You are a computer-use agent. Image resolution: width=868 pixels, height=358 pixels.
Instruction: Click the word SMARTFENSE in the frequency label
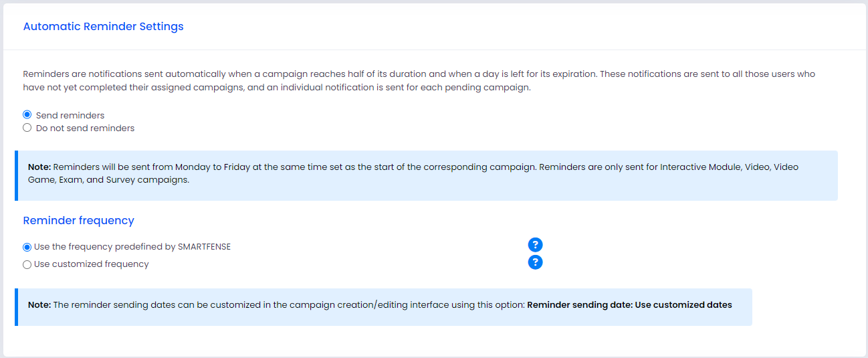(x=204, y=247)
